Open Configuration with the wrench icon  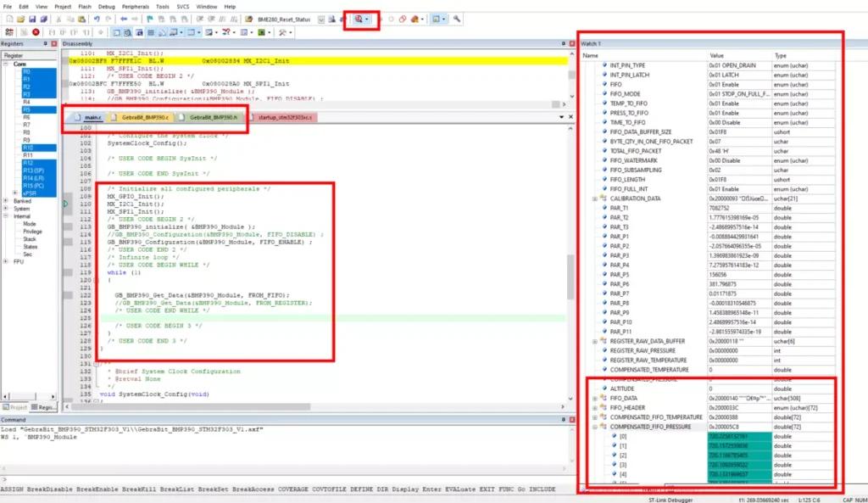coord(457,20)
